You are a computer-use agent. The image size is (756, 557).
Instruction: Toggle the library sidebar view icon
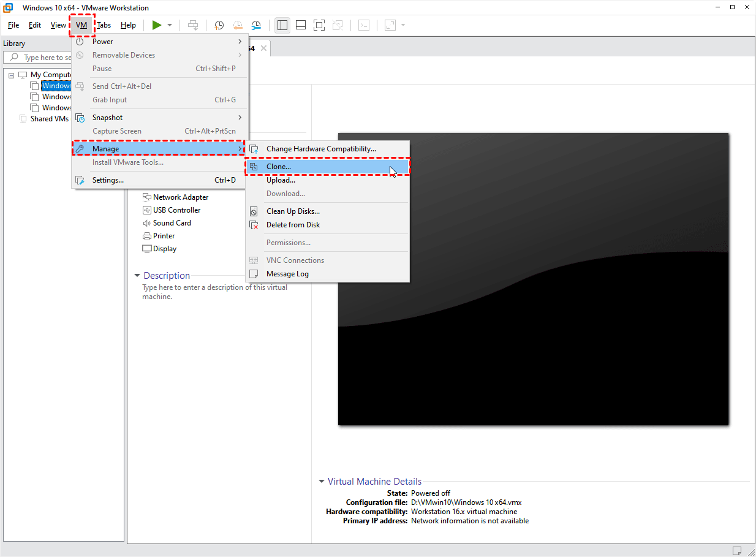click(x=282, y=25)
